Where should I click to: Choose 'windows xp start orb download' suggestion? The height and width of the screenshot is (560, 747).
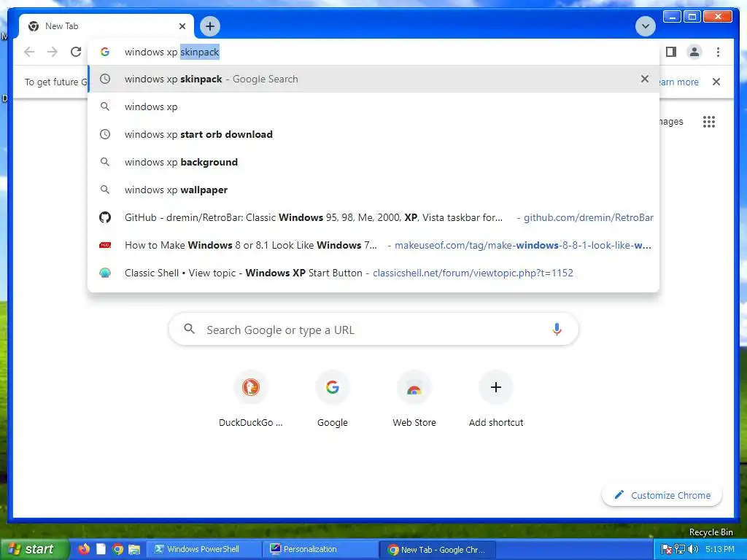pos(373,134)
